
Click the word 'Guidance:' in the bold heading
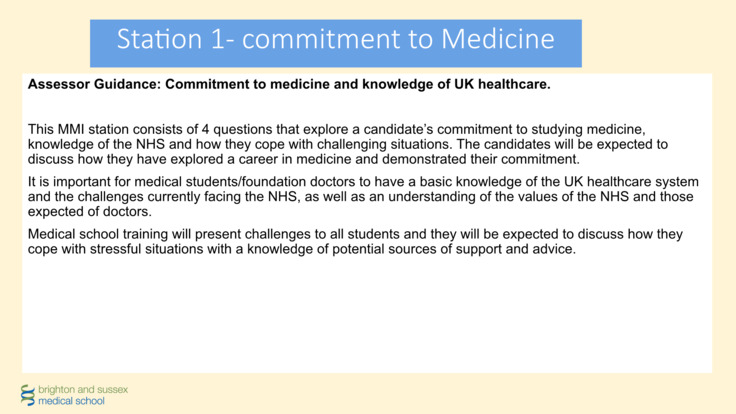tap(127, 85)
